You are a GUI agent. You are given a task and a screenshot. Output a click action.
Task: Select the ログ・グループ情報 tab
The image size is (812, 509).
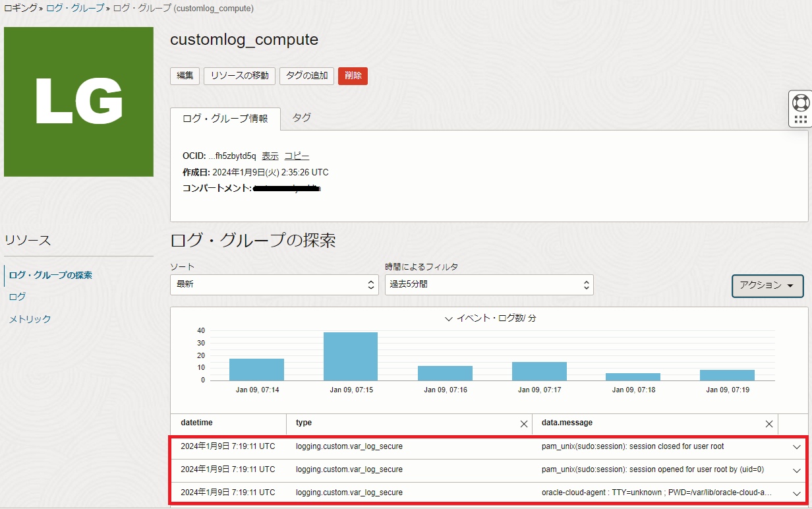point(225,119)
